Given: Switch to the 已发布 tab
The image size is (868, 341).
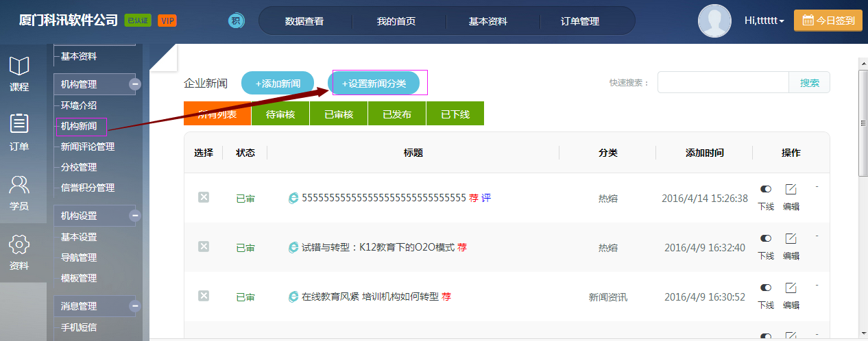Looking at the screenshot, I should 397,114.
